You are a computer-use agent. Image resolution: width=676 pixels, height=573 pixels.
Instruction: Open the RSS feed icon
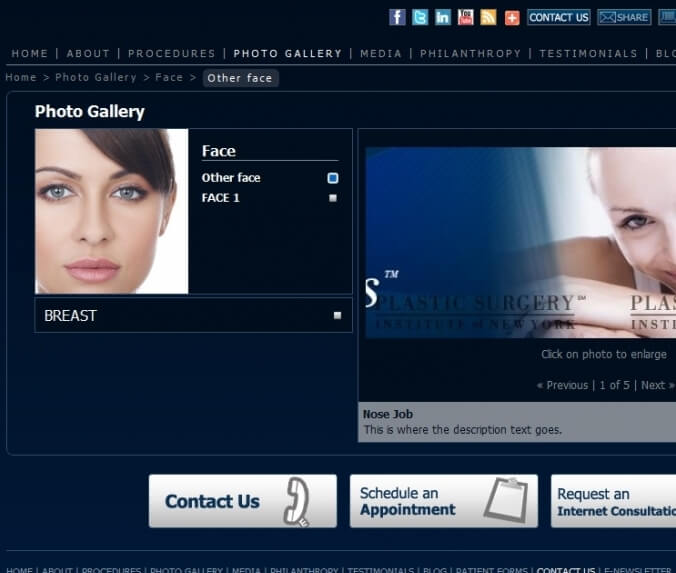click(x=488, y=17)
